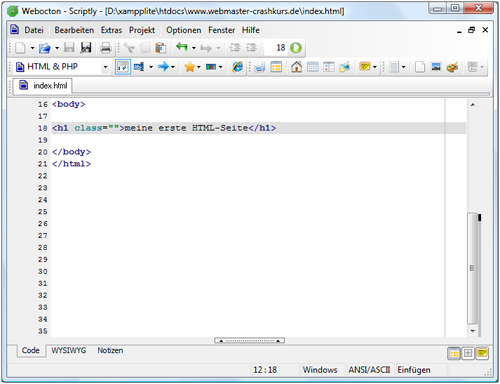Expand the selection mode dropdown arrow

coord(151,67)
